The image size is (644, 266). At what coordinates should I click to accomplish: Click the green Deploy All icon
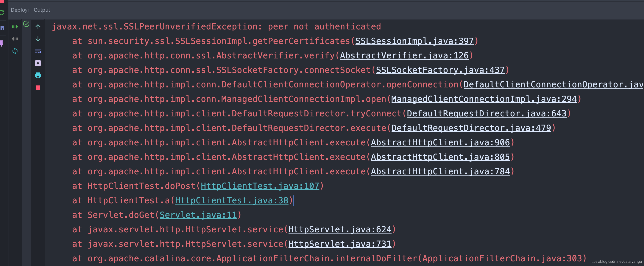pyautogui.click(x=15, y=26)
